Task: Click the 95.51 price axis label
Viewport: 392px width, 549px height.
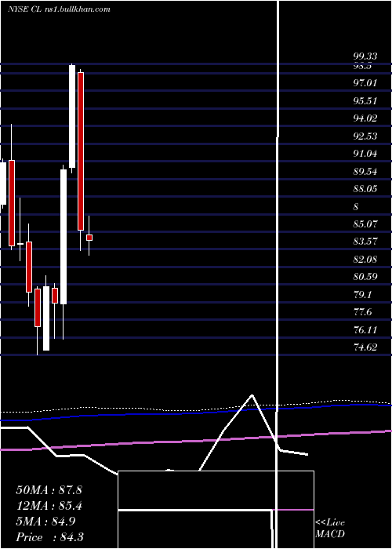Action: pos(365,101)
